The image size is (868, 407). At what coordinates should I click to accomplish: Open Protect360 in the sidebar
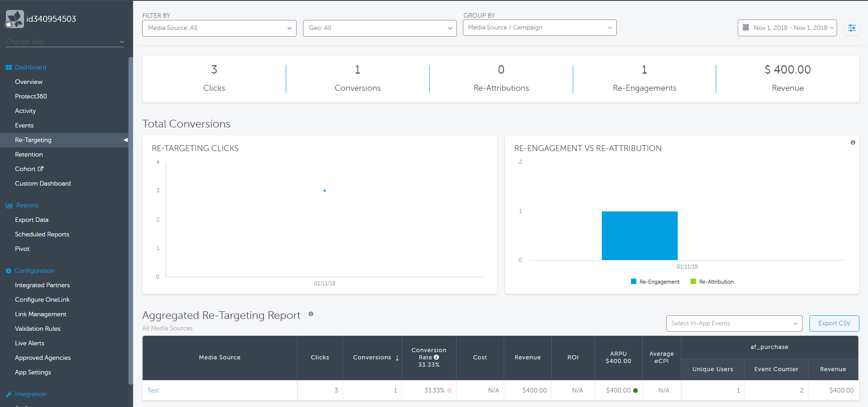point(31,97)
